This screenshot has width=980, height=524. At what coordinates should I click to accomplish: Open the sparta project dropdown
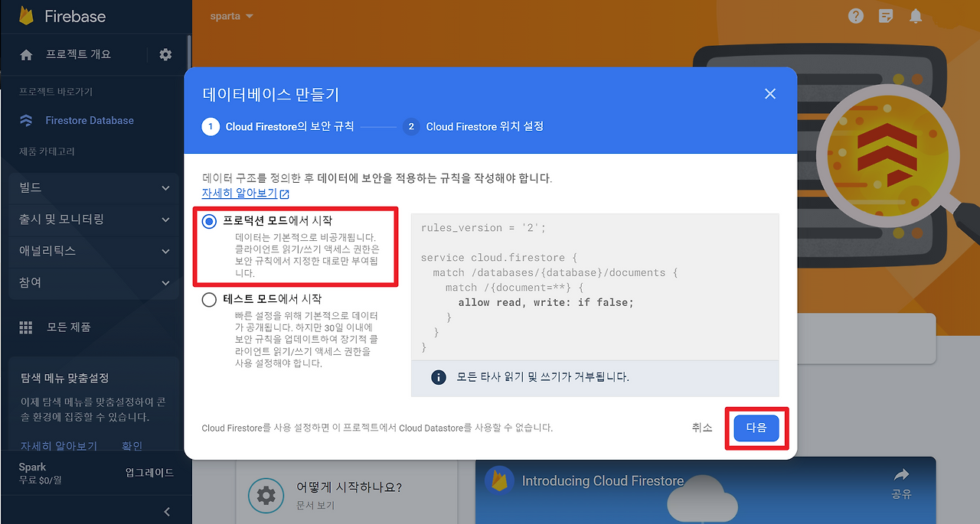[231, 16]
